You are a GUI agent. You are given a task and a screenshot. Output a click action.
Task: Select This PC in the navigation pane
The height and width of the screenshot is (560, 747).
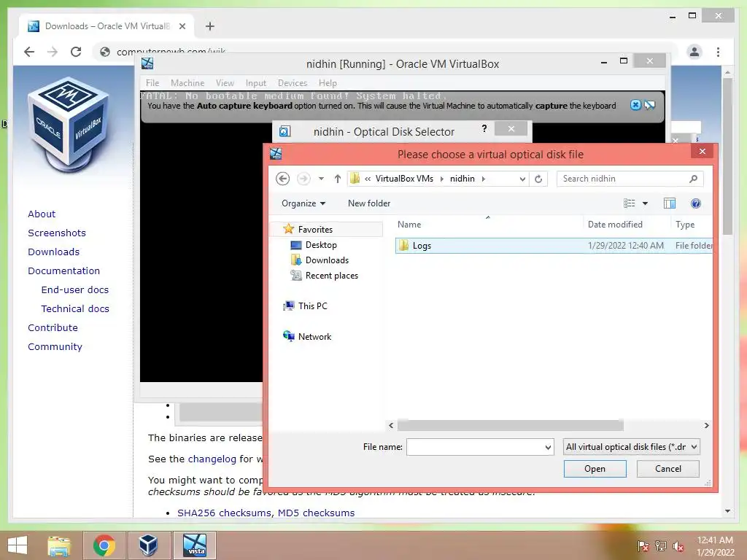pyautogui.click(x=306, y=306)
